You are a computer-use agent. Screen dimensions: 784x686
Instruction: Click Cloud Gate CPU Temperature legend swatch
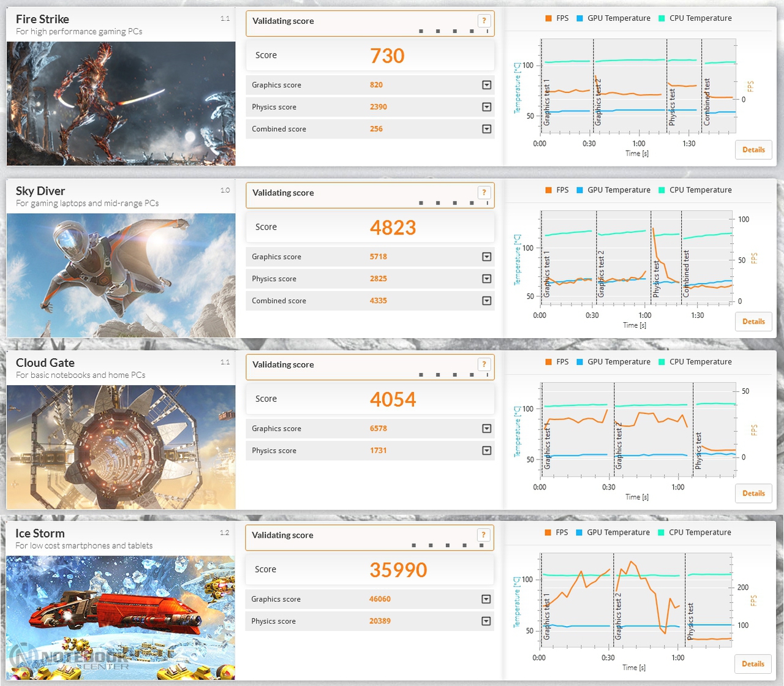(x=661, y=362)
